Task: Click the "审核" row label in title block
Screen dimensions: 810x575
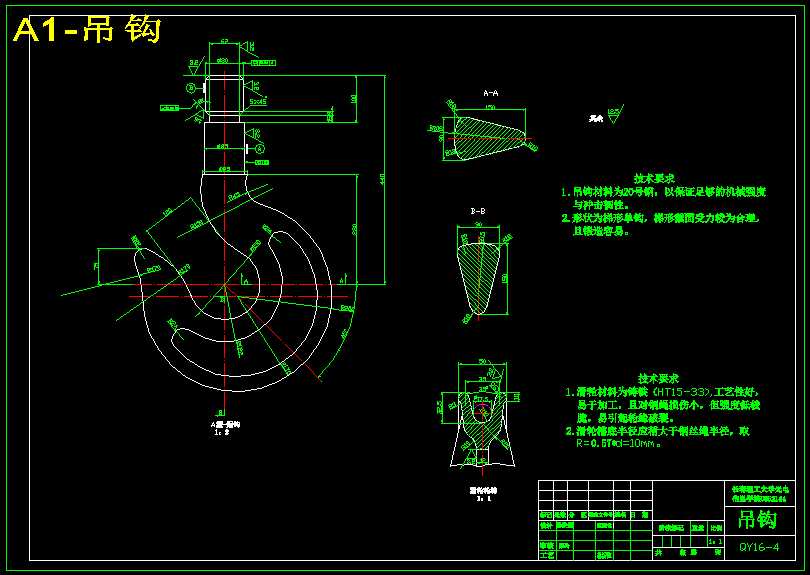Action: coord(546,546)
